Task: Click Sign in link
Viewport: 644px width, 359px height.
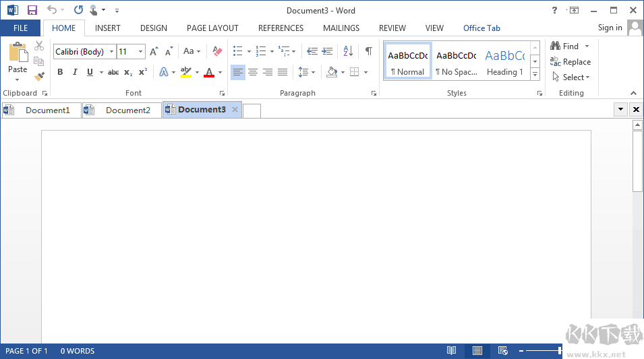Action: tap(610, 28)
